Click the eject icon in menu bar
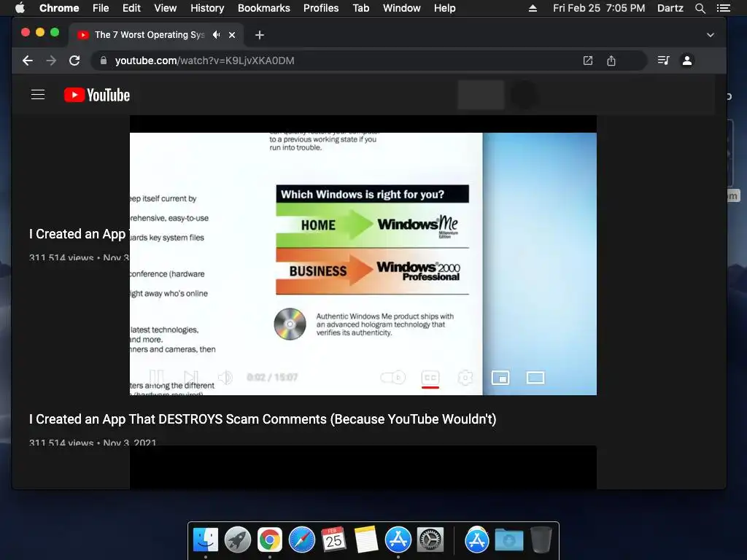This screenshot has width=747, height=560. (x=533, y=8)
